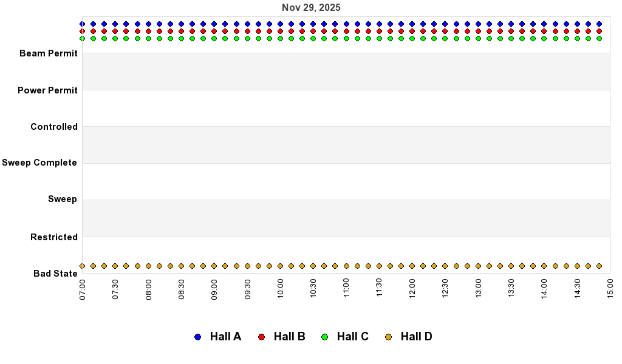The height and width of the screenshot is (364, 622).
Task: Select the Hall C green point at 11:00
Action: tap(346, 38)
